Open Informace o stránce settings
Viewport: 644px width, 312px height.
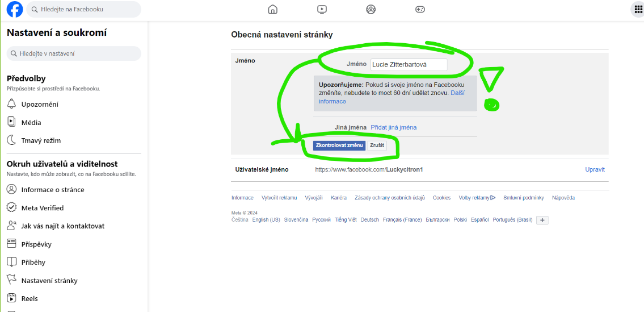[x=52, y=190]
